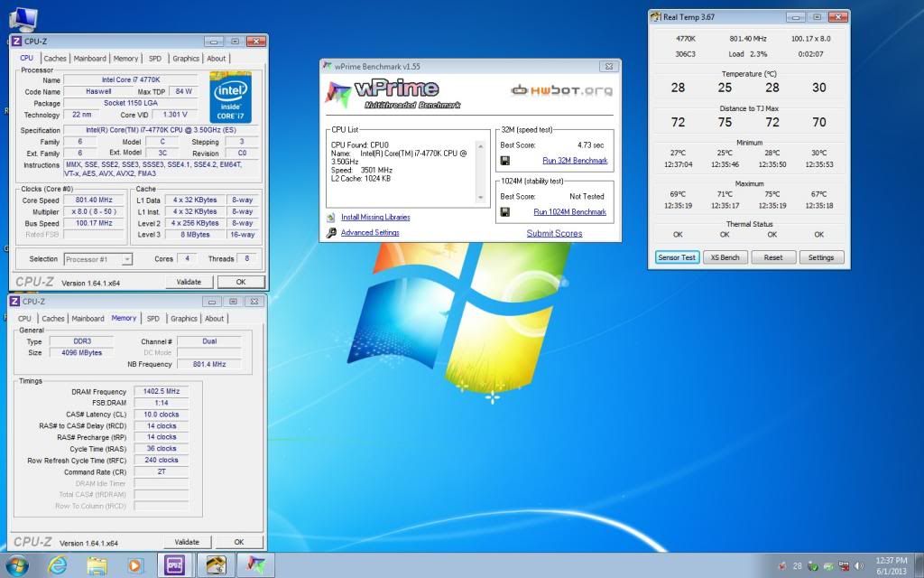Click OK in lower CPU-Z window

point(238,542)
